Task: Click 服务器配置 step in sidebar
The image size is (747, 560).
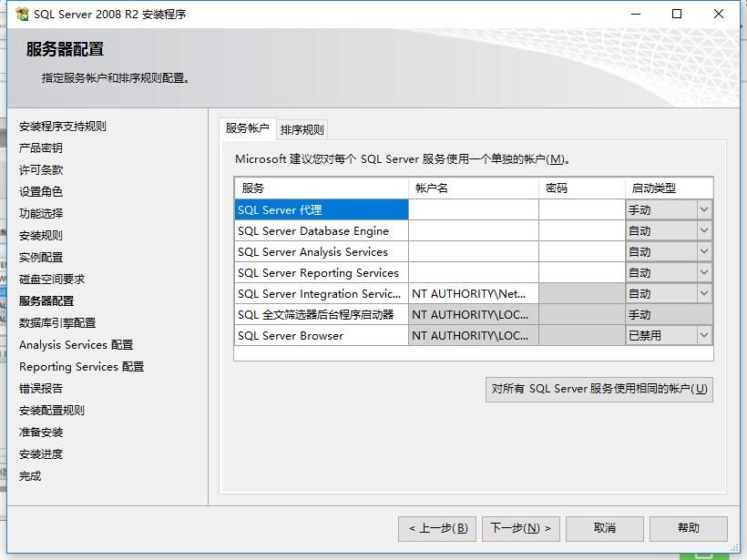Action: pos(46,301)
